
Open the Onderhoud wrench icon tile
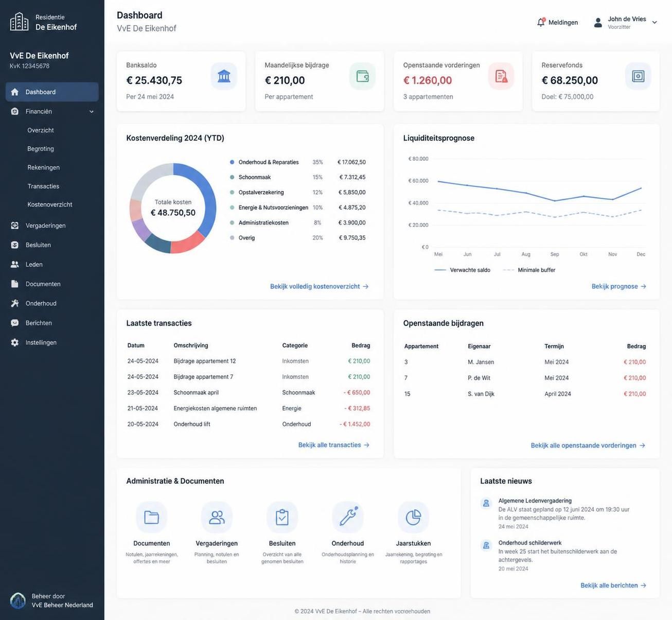click(348, 517)
